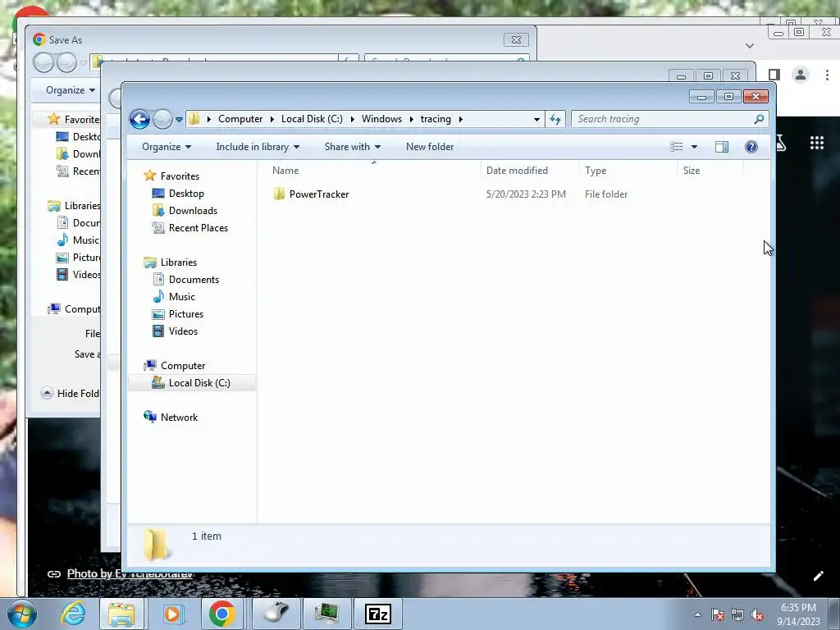Open Chrome three-dot menu
Viewport: 840px width, 630px height.
pyautogui.click(x=827, y=75)
